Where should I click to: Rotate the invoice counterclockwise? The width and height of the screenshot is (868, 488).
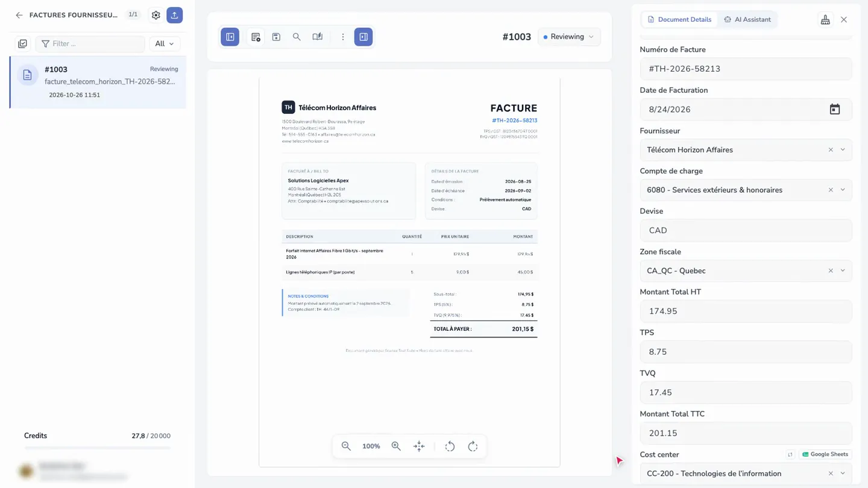(450, 446)
